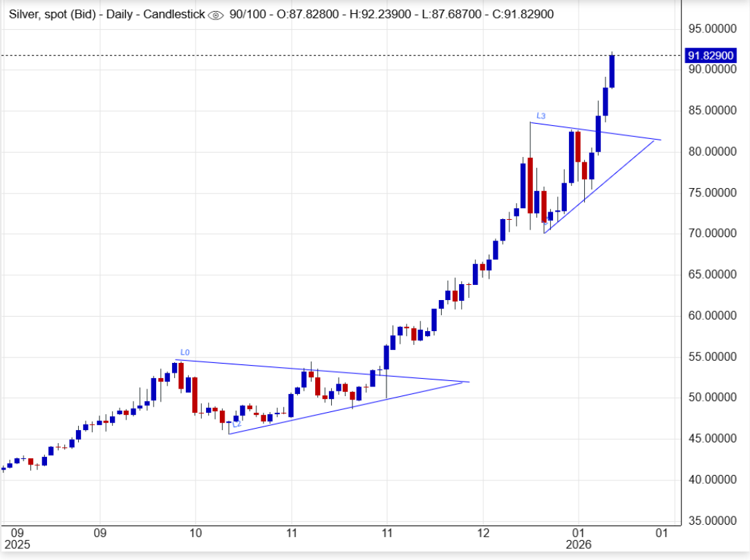Toggle the eye visibility icon in chart title

[x=216, y=15]
